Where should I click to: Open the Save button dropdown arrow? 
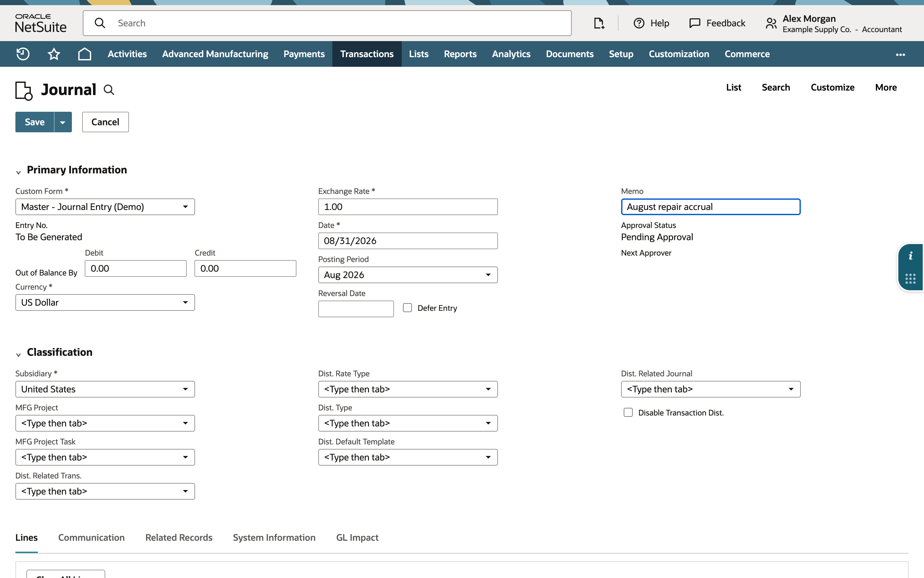(63, 122)
